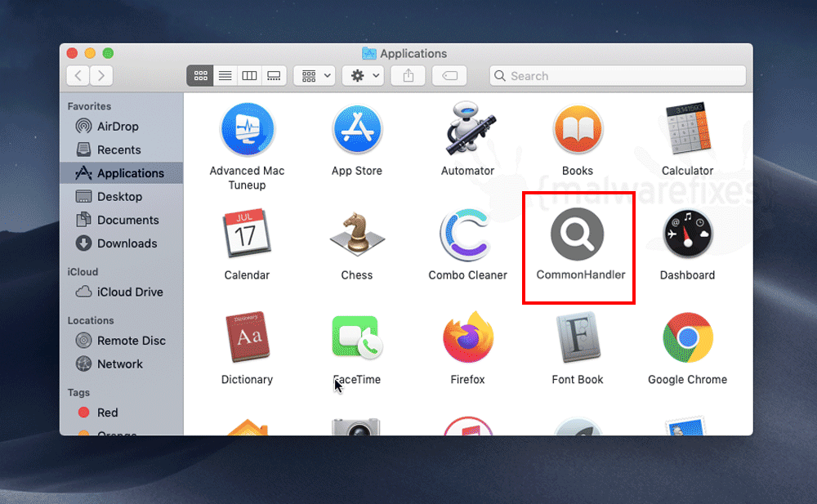Switch to list view
This screenshot has height=504, width=817.
tap(225, 76)
